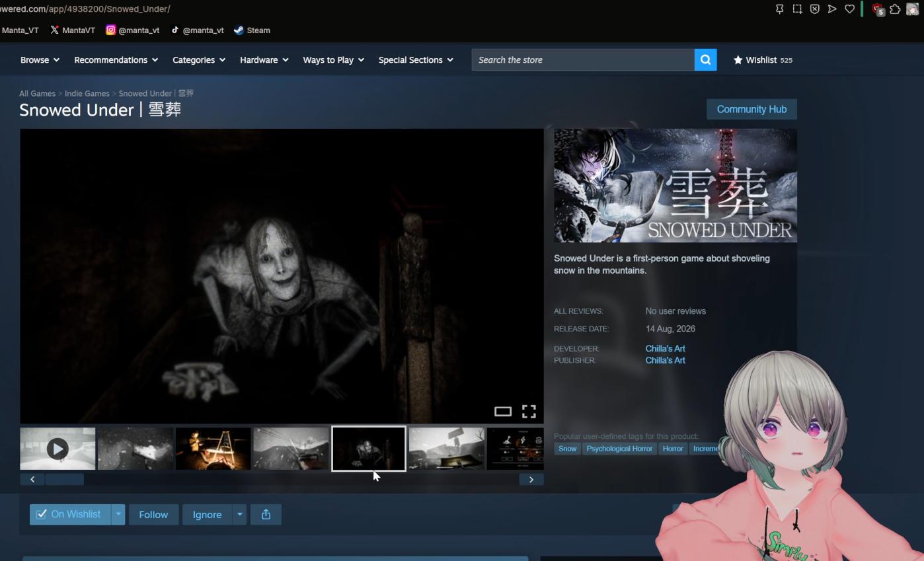Click the shield ad-blocker icon with an X
924x561 pixels.
tap(815, 9)
